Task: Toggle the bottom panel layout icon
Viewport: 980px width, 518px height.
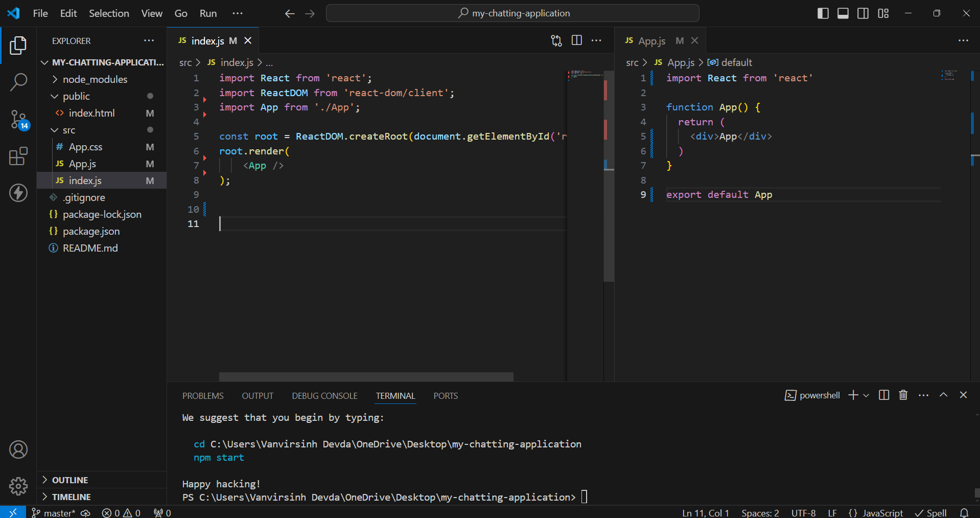Action: [843, 13]
